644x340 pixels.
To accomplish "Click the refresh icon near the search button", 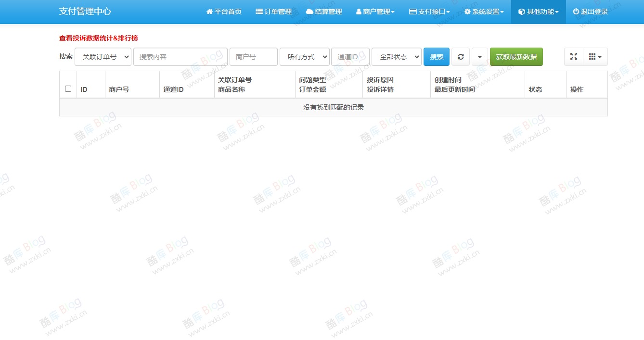I will (x=460, y=56).
